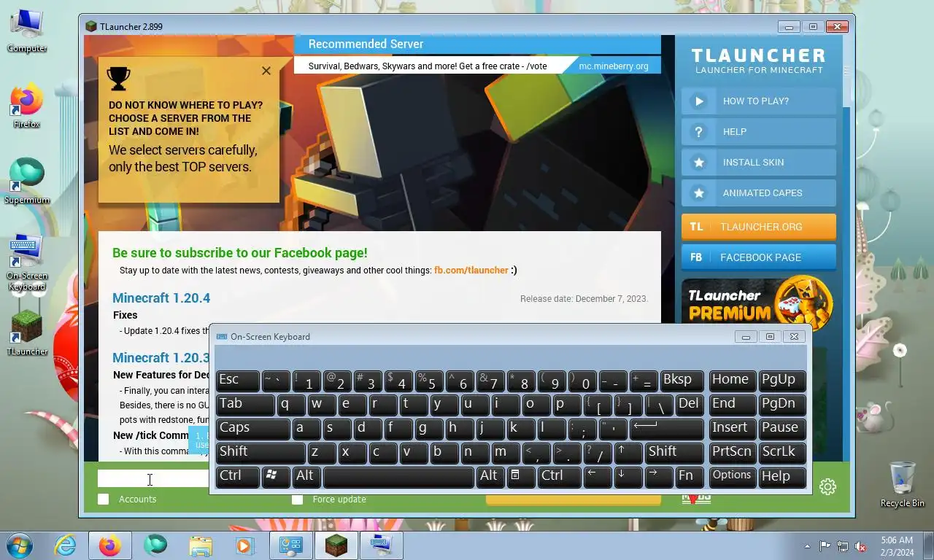The height and width of the screenshot is (560, 934).
Task: Click the Animated Capes star icon
Action: 699,193
